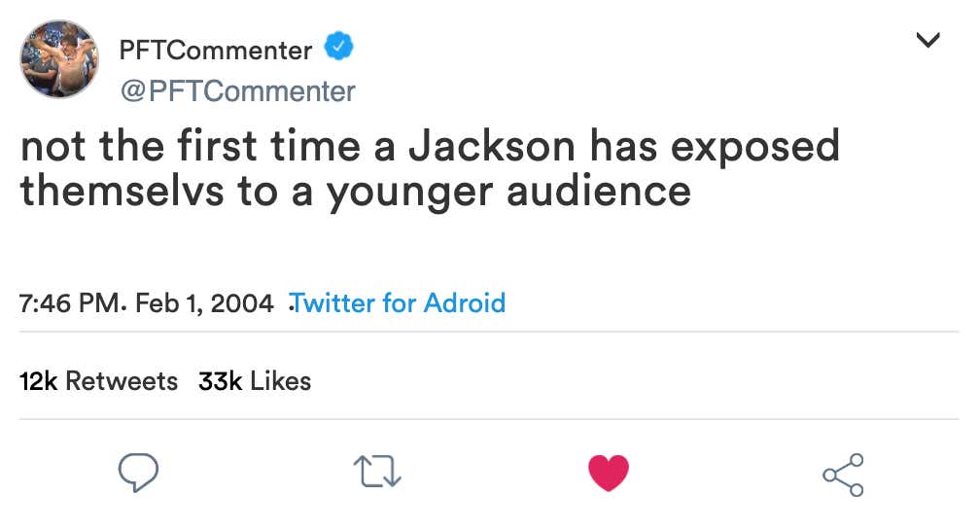Share the tweet using the share icon

pyautogui.click(x=842, y=475)
